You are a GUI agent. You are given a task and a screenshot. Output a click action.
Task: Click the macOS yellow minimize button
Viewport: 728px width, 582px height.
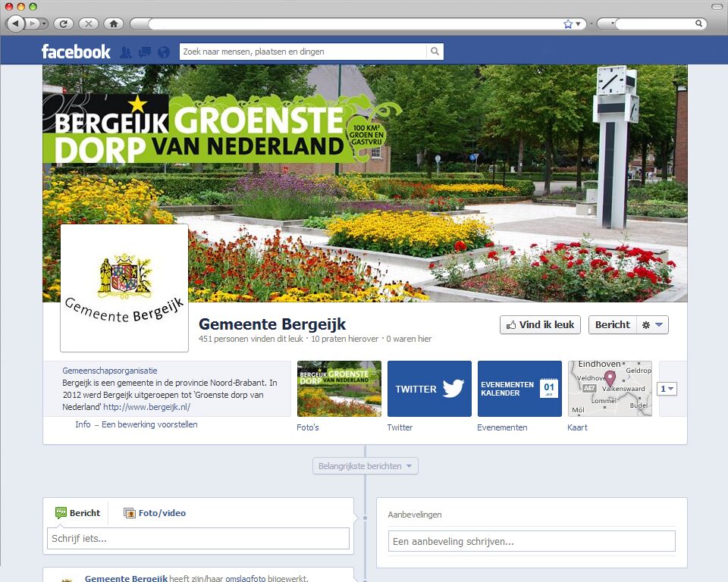point(20,7)
